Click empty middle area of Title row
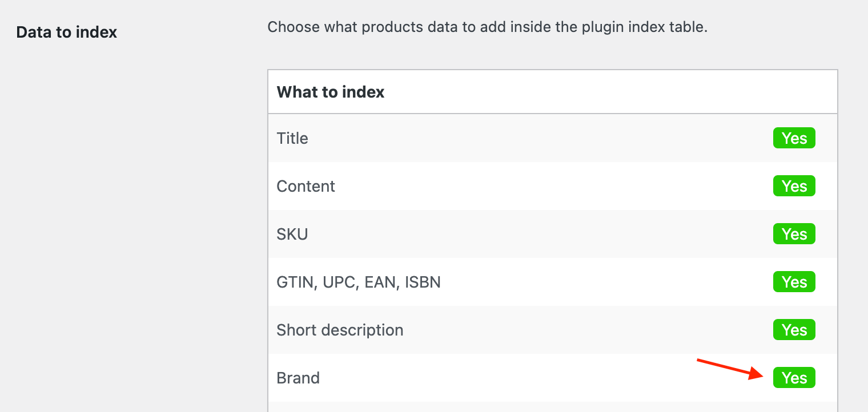The width and height of the screenshot is (868, 412). click(537, 138)
